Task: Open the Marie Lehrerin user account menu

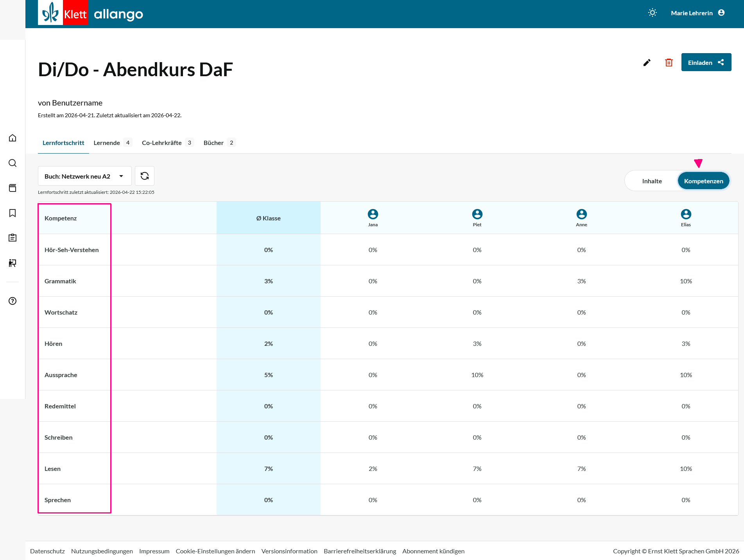Action: pyautogui.click(x=697, y=13)
